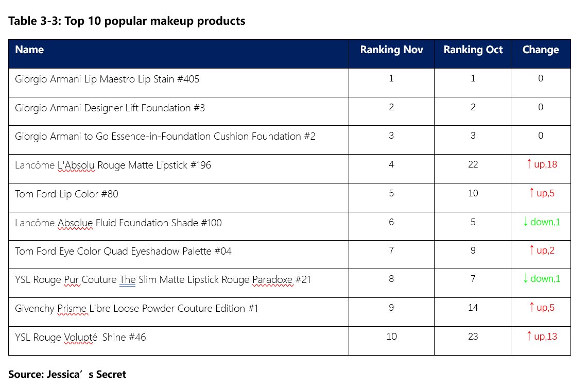Viewport: 588px width, 385px height.
Task: Click "Giorgio Armani Designer Lift Foundation #3"
Action: 110,108
